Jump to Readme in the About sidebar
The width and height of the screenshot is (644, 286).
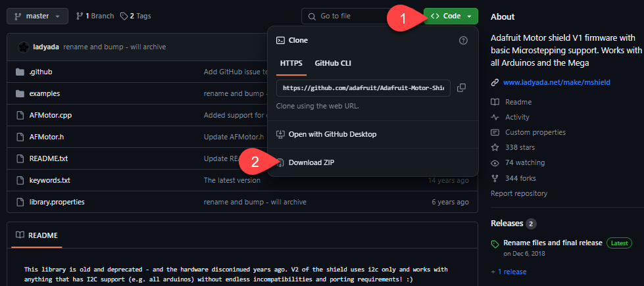(x=518, y=102)
